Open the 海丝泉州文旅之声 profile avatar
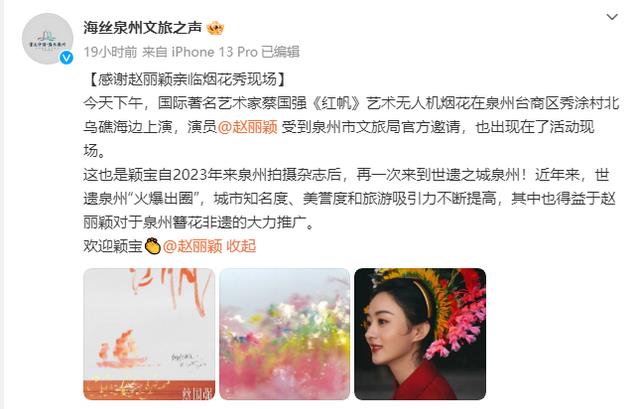 pyautogui.click(x=47, y=39)
